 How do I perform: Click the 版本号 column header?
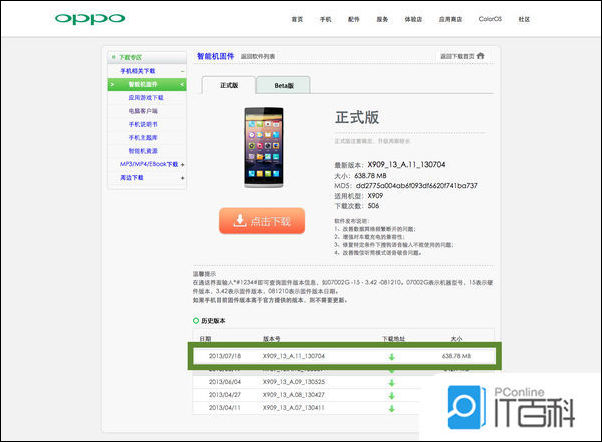point(271,339)
